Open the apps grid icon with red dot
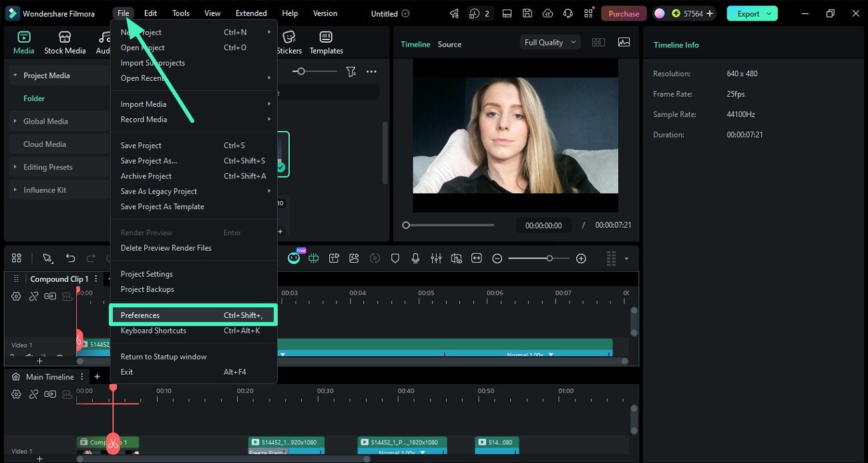This screenshot has width=868, height=463. pyautogui.click(x=588, y=13)
